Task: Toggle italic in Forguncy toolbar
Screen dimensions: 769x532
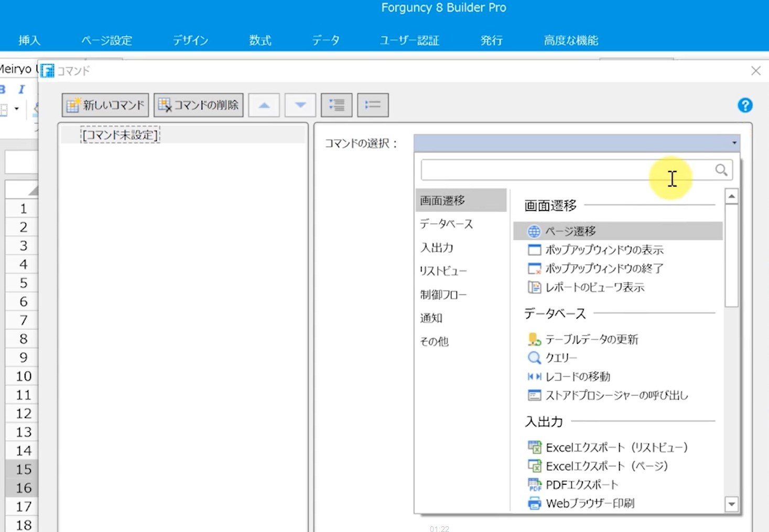Action: pos(21,89)
